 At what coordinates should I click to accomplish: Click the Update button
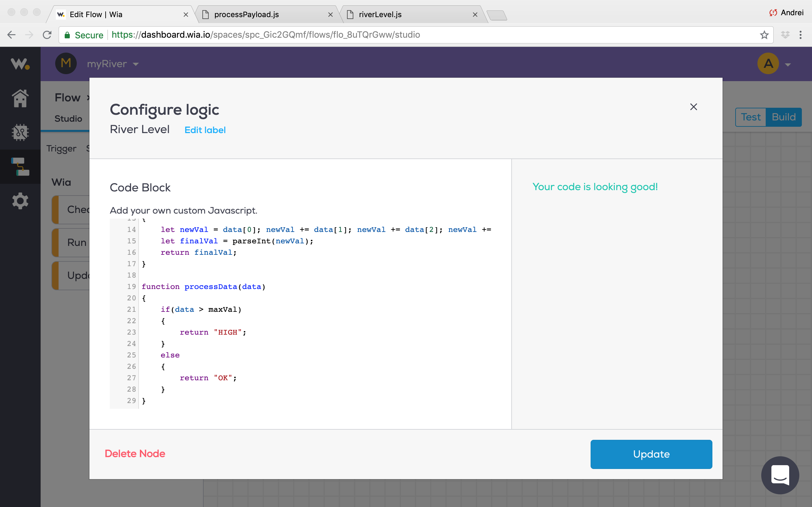point(651,454)
